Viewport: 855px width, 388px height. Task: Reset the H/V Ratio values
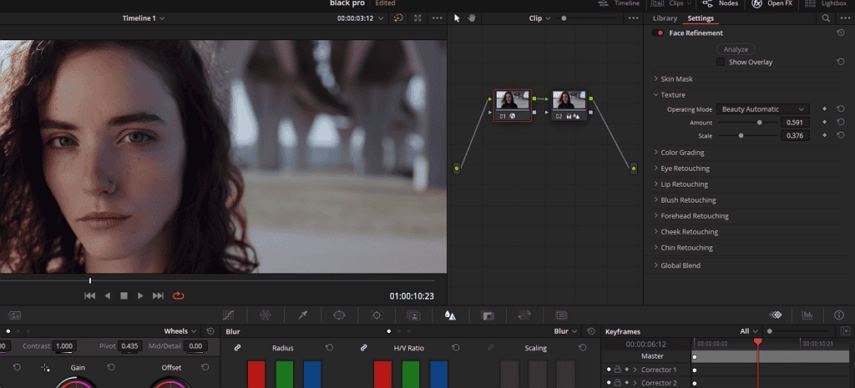pyautogui.click(x=455, y=348)
